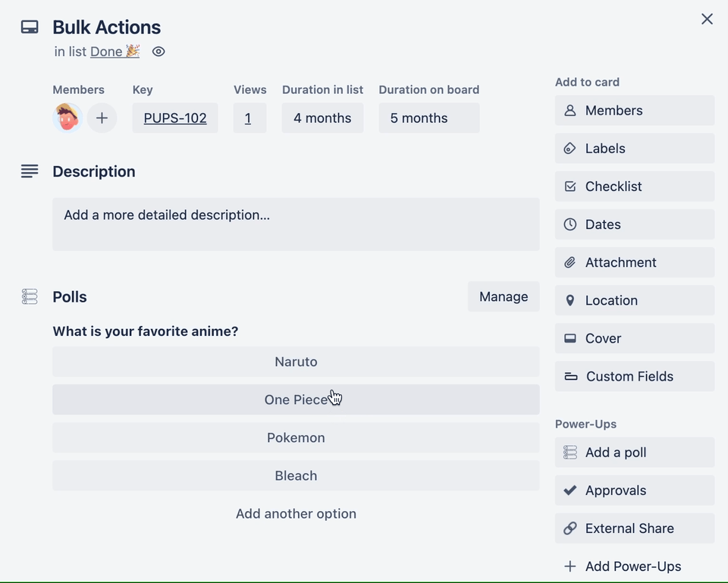Open the Approvals power-up
The width and height of the screenshot is (728, 583).
click(x=634, y=491)
